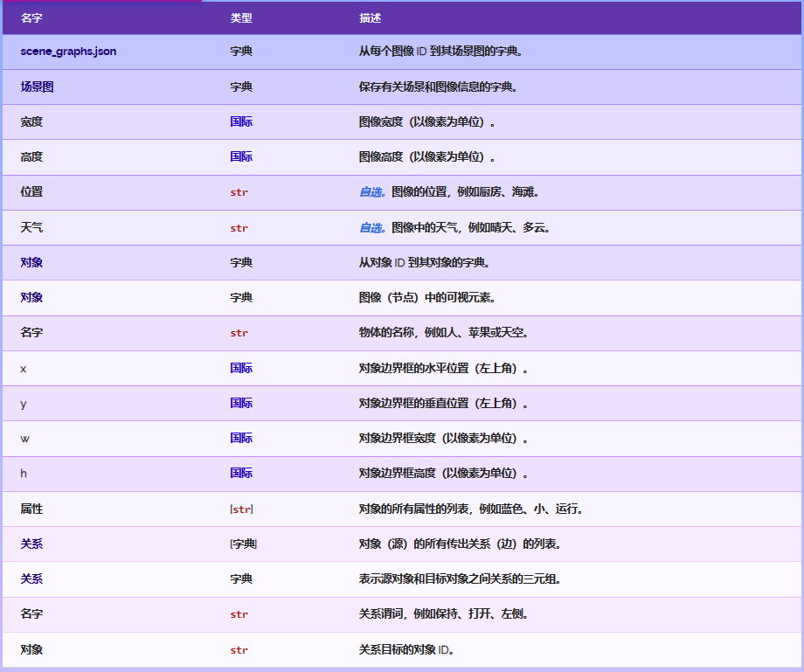Click the 名字 column header
Viewport: 804px width, 672px height.
(x=31, y=18)
